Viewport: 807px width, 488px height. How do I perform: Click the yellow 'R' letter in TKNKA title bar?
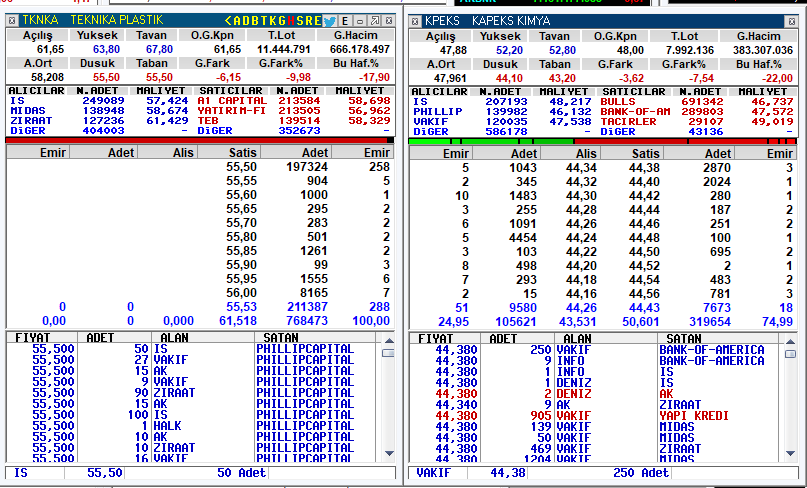(309, 21)
